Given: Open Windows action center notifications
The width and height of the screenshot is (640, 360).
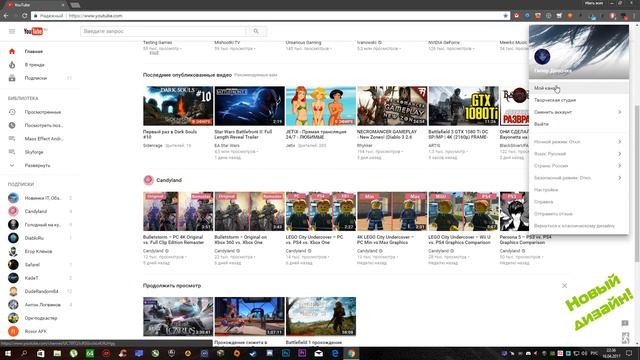Looking at the screenshot, I should pyautogui.click(x=629, y=353).
